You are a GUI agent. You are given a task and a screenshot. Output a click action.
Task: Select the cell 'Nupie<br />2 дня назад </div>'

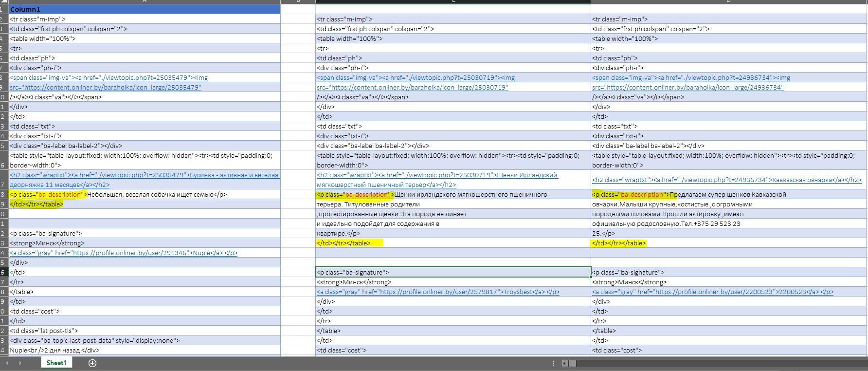[145, 350]
